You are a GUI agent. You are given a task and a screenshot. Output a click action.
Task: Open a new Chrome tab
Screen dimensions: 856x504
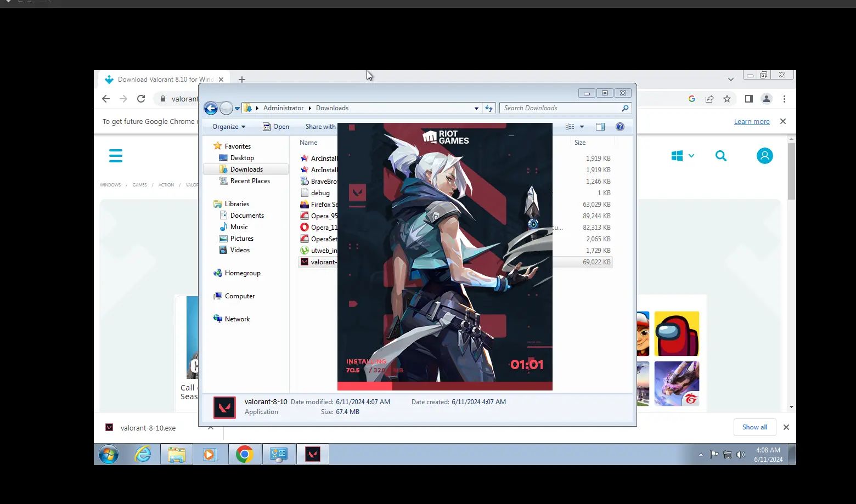242,80
